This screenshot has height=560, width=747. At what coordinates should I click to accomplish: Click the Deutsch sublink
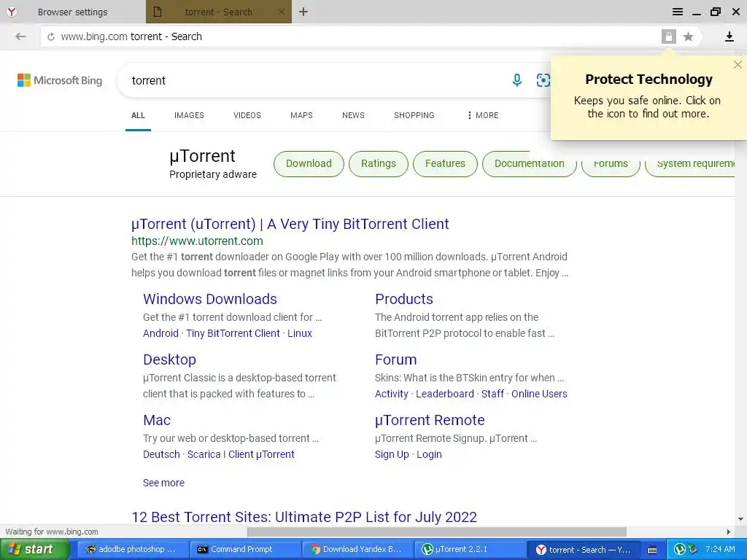tap(161, 454)
